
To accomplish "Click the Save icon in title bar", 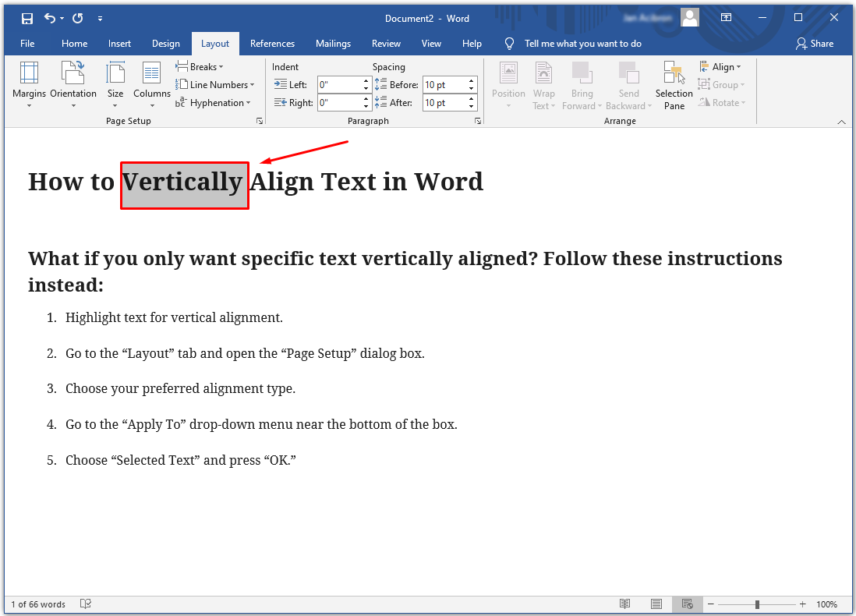I will coord(27,18).
